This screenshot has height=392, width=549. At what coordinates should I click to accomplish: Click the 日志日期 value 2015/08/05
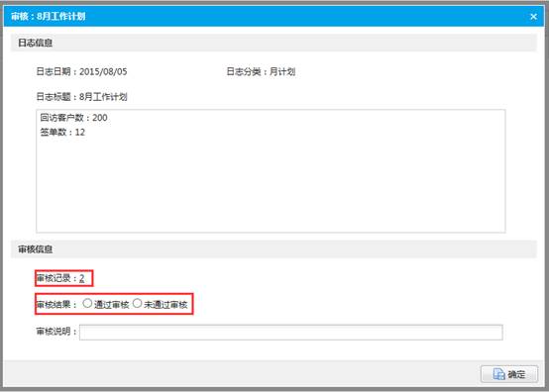(x=103, y=71)
